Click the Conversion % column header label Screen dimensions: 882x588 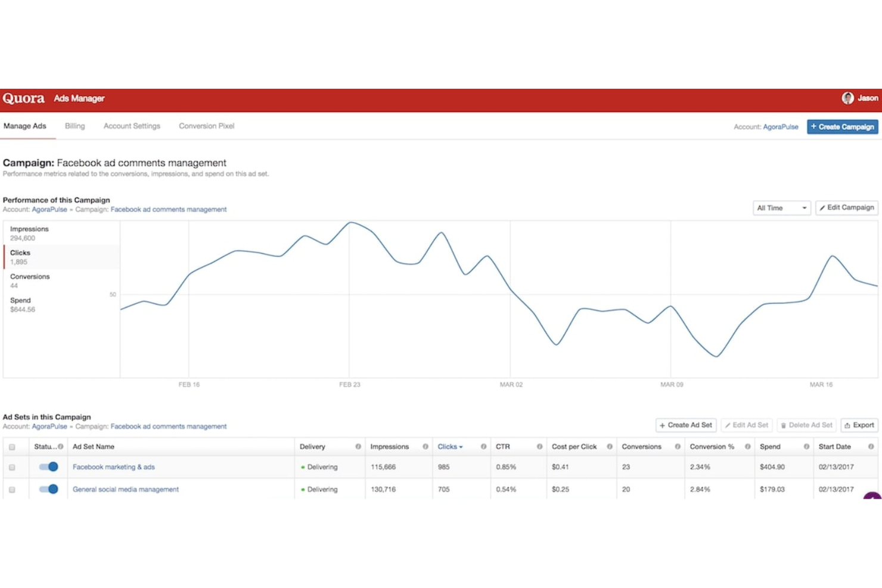pos(712,446)
